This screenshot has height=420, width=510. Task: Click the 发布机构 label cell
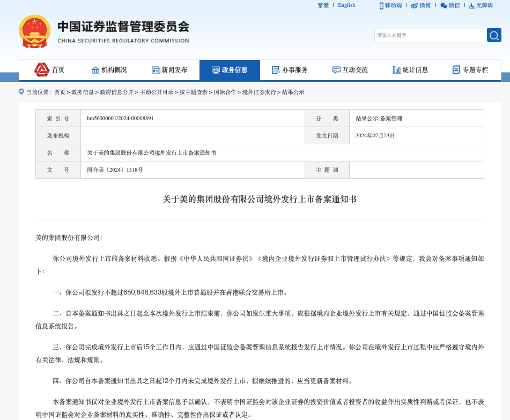pos(58,136)
